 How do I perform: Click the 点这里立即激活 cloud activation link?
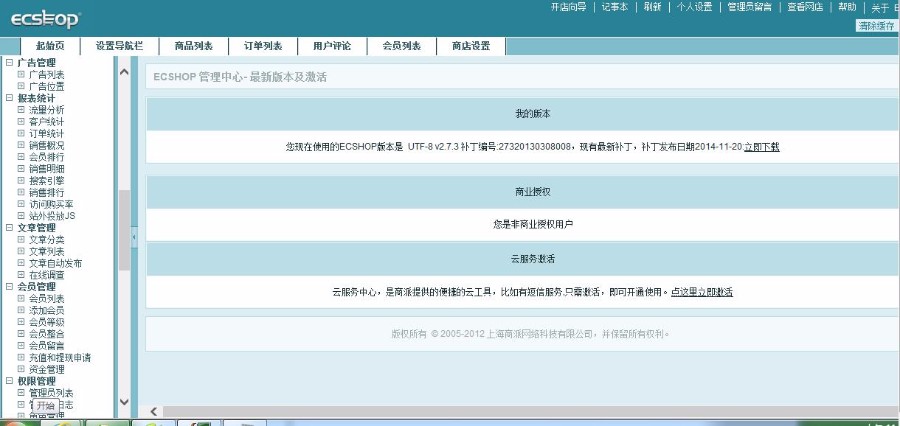coord(702,292)
